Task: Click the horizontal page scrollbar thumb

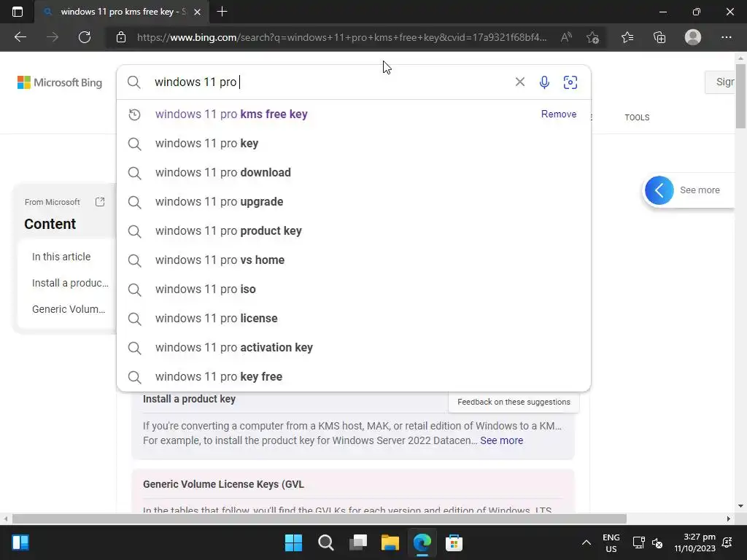Action: [320, 518]
